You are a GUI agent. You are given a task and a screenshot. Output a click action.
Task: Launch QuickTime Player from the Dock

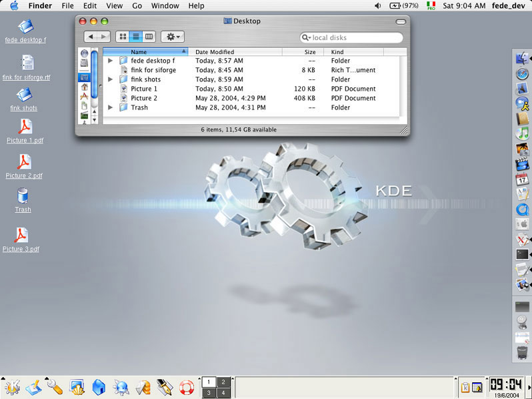pyautogui.click(x=522, y=210)
